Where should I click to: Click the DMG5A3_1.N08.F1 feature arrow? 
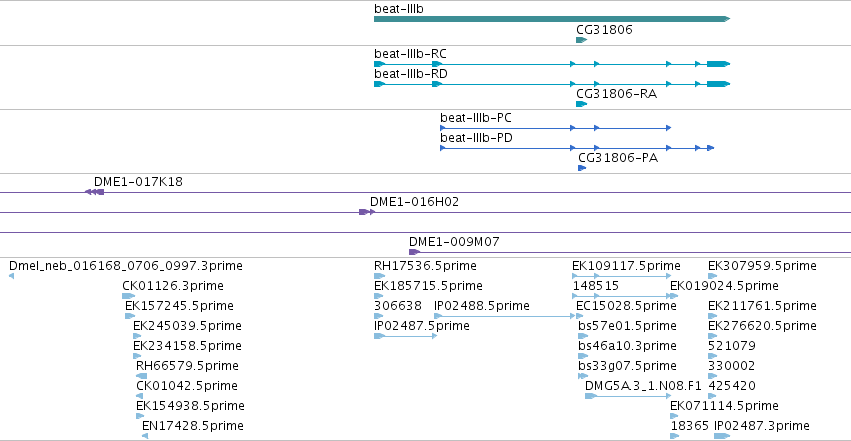(x=628, y=396)
